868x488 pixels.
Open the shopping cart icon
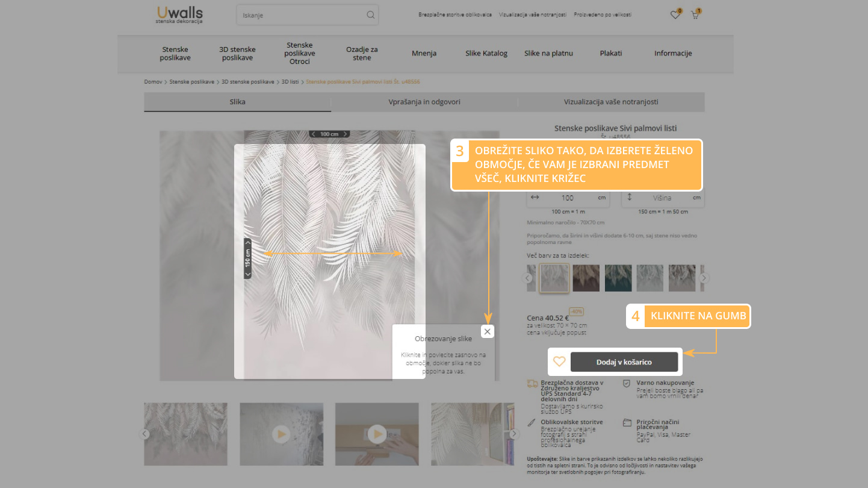(695, 15)
